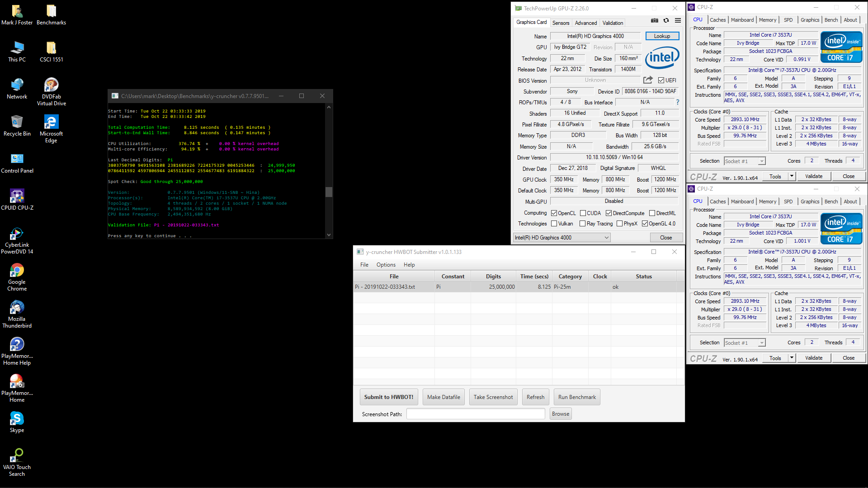Open Socket #1 selection dropdown in lower CPU-Z

[745, 343]
